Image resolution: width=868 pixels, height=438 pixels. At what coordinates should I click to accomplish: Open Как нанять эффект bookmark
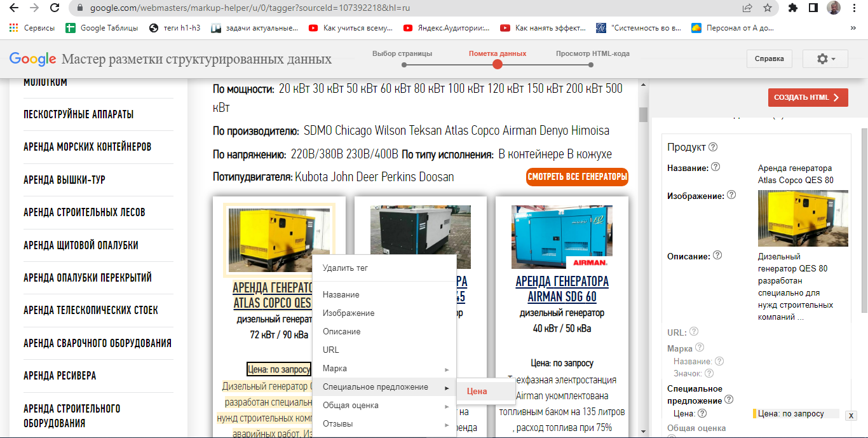pyautogui.click(x=543, y=28)
